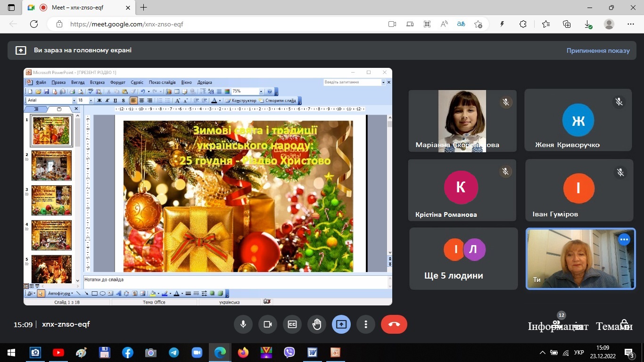This screenshot has width=644, height=362.
Task: Click options dots on your video tile
Action: point(624,239)
